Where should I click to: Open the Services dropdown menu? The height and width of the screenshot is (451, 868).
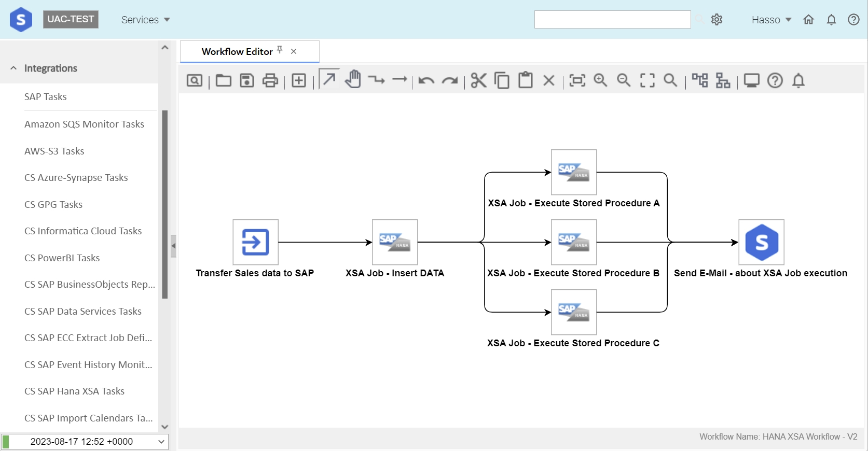pyautogui.click(x=145, y=20)
